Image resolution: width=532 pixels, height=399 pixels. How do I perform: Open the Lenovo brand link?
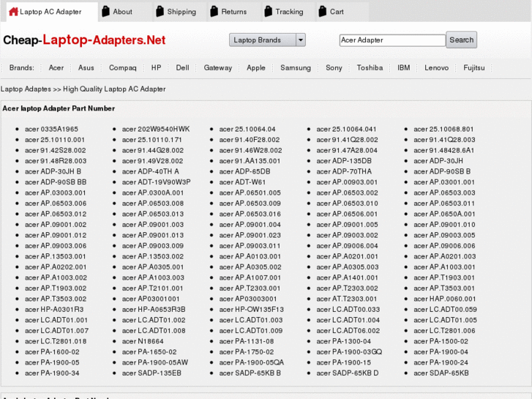[x=436, y=68]
